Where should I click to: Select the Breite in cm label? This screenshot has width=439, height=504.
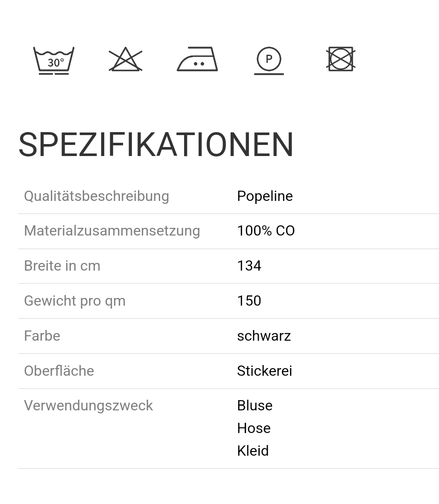point(62,266)
